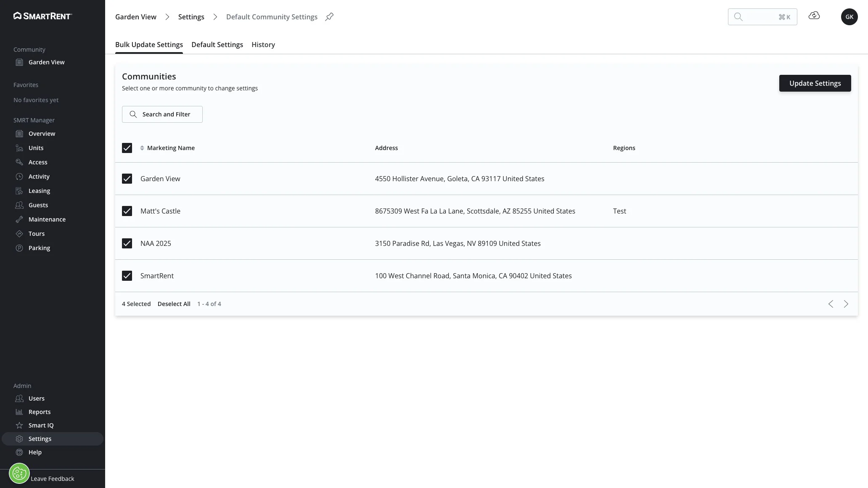Click the Reports chart icon

[19, 412]
